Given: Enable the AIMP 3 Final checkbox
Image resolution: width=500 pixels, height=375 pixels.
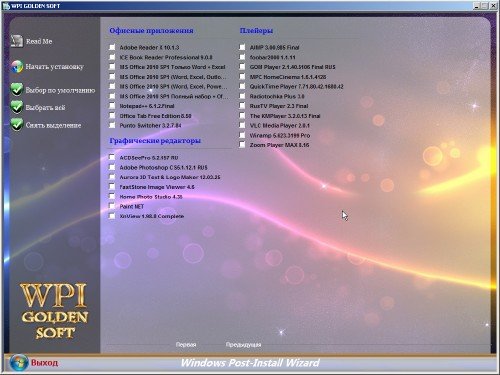Looking at the screenshot, I should click(x=242, y=47).
